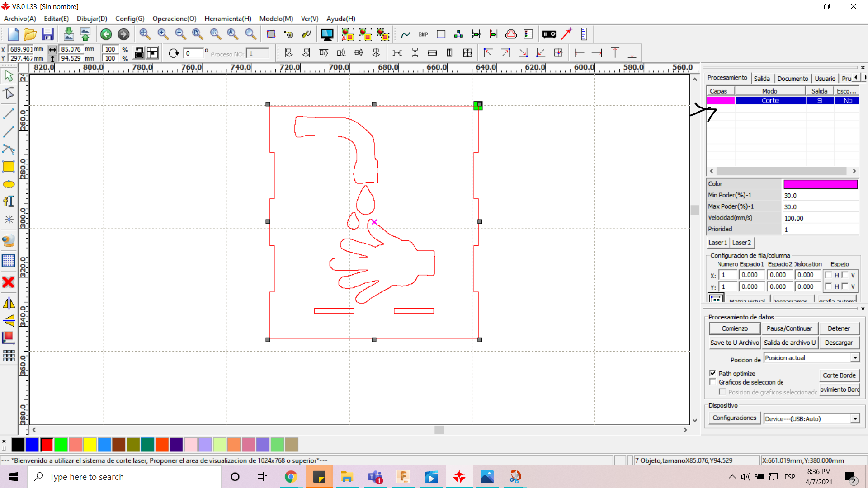868x488 pixels.
Task: Open the Posicion actual dropdown
Action: (855, 358)
